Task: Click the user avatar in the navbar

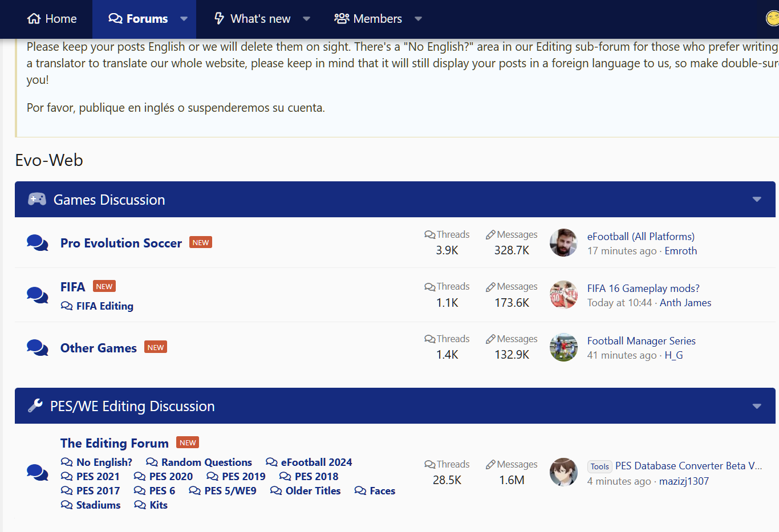Action: coord(773,19)
